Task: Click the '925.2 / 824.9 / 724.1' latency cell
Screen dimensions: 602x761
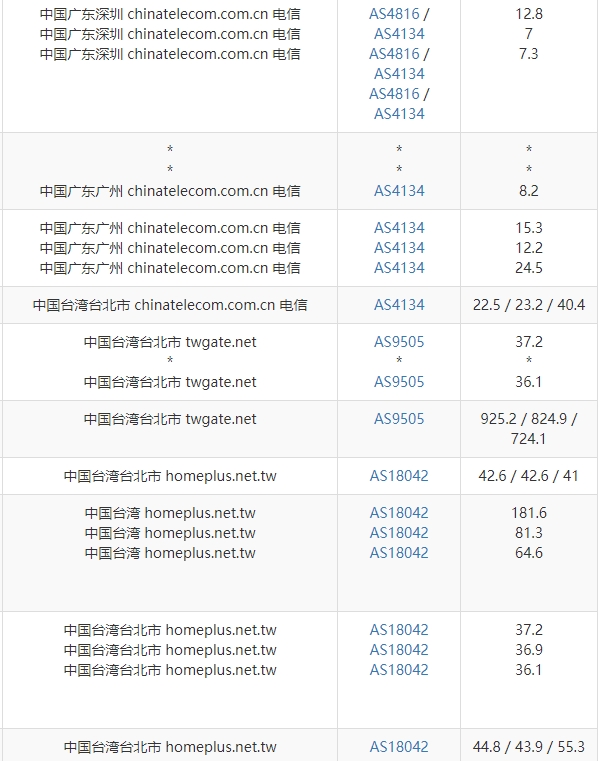Action: coord(529,429)
